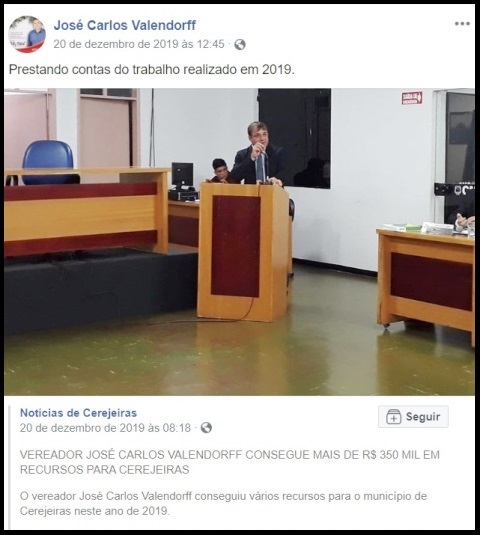Open the three-dots post options menu
This screenshot has width=480, height=535.
[462, 24]
